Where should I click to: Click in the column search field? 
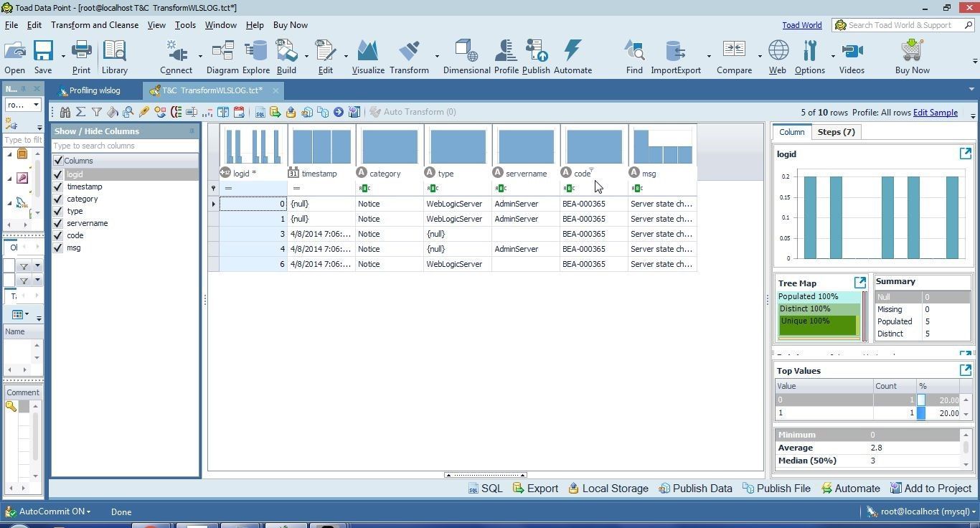(x=125, y=146)
